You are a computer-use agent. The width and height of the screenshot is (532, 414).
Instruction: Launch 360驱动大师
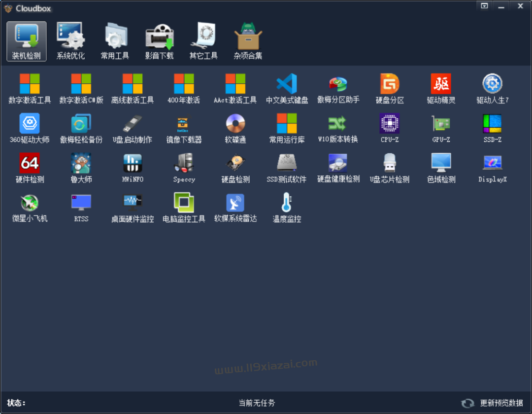coord(30,128)
